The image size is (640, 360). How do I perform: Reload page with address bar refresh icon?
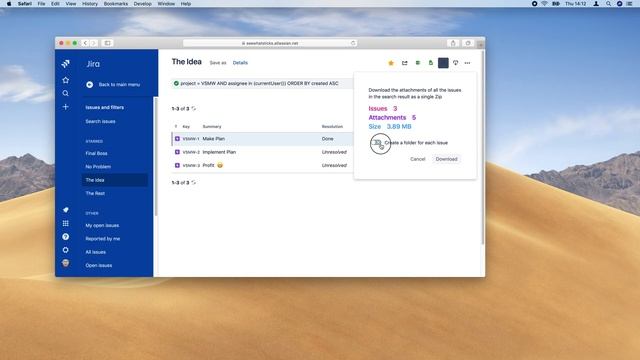click(353, 43)
